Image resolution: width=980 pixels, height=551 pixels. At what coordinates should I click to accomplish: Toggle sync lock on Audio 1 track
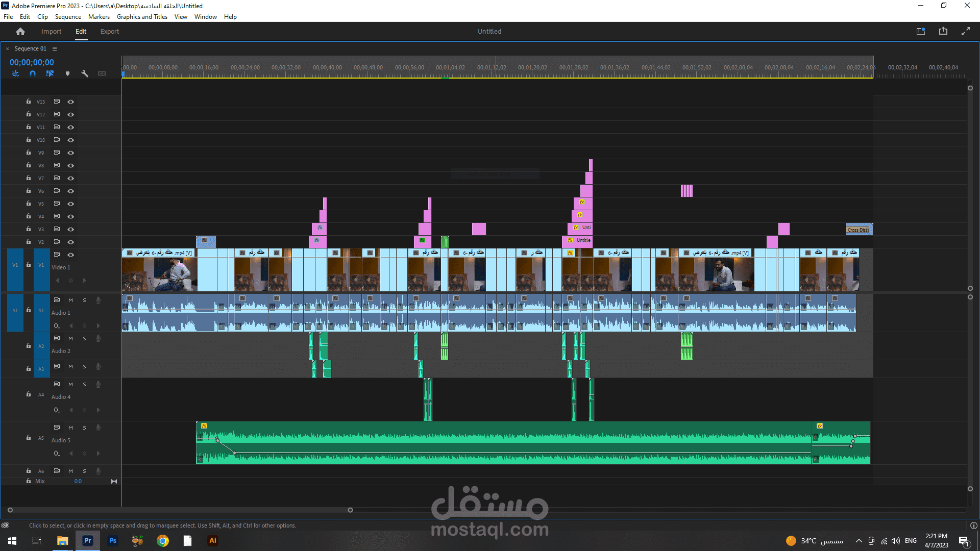[57, 300]
